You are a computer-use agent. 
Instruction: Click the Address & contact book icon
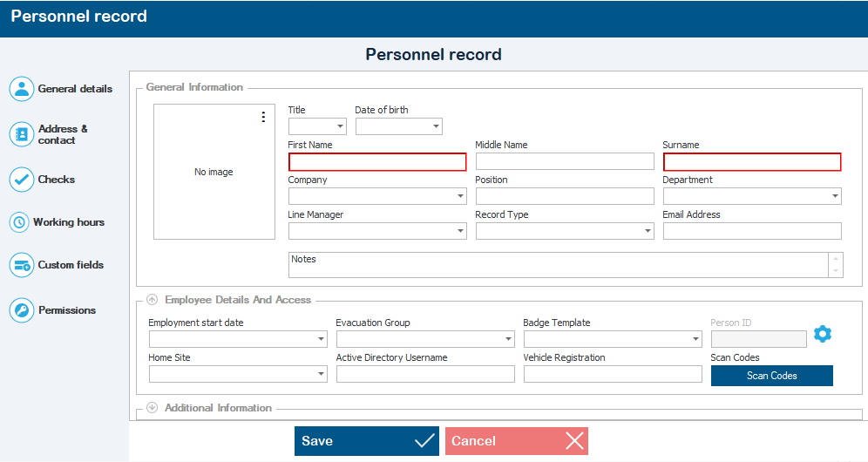point(22,134)
